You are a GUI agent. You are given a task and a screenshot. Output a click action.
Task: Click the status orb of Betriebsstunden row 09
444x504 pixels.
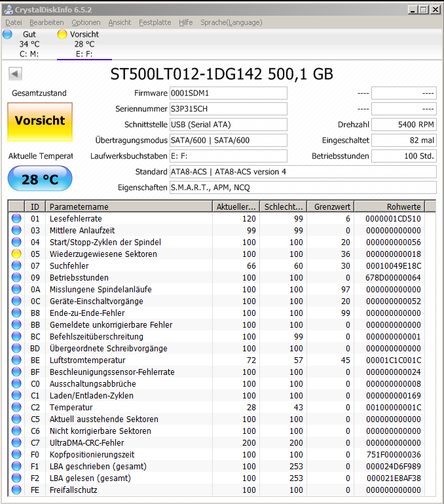pos(16,277)
